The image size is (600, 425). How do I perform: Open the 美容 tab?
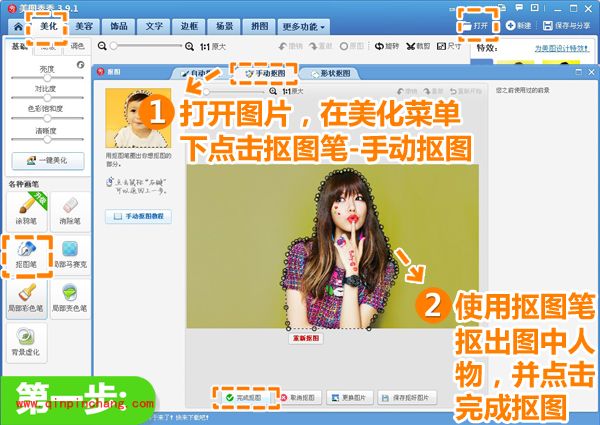pyautogui.click(x=84, y=26)
